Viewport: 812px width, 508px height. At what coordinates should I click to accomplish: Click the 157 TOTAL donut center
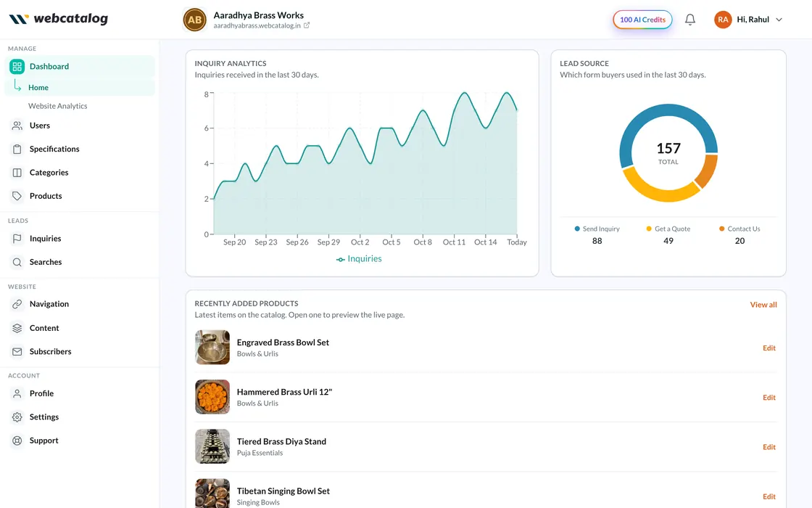tap(668, 153)
